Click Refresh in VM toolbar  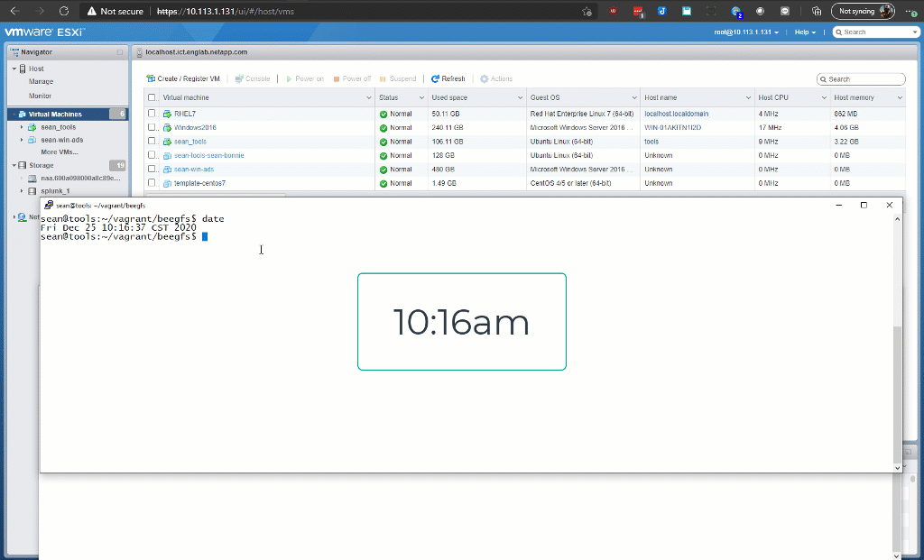pos(448,79)
